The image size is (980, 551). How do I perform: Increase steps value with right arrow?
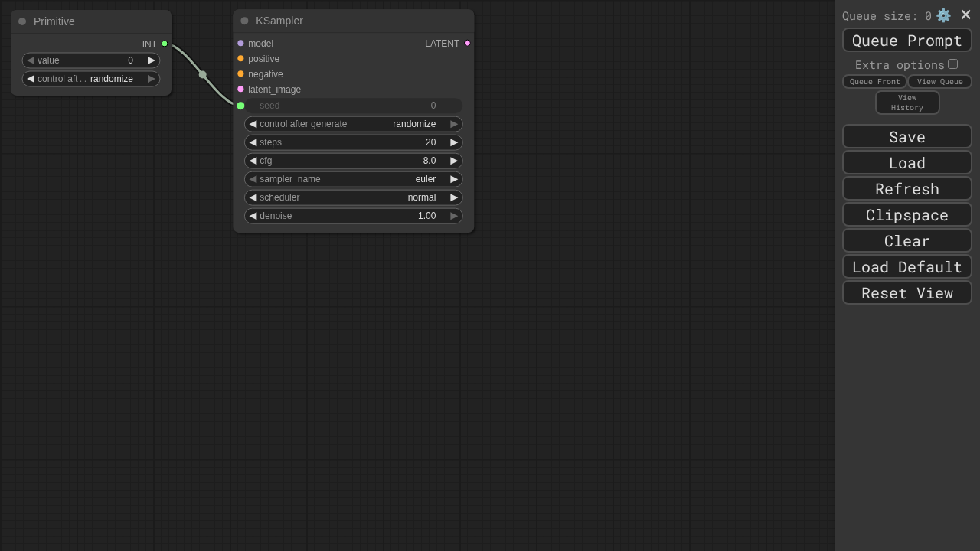coord(454,142)
